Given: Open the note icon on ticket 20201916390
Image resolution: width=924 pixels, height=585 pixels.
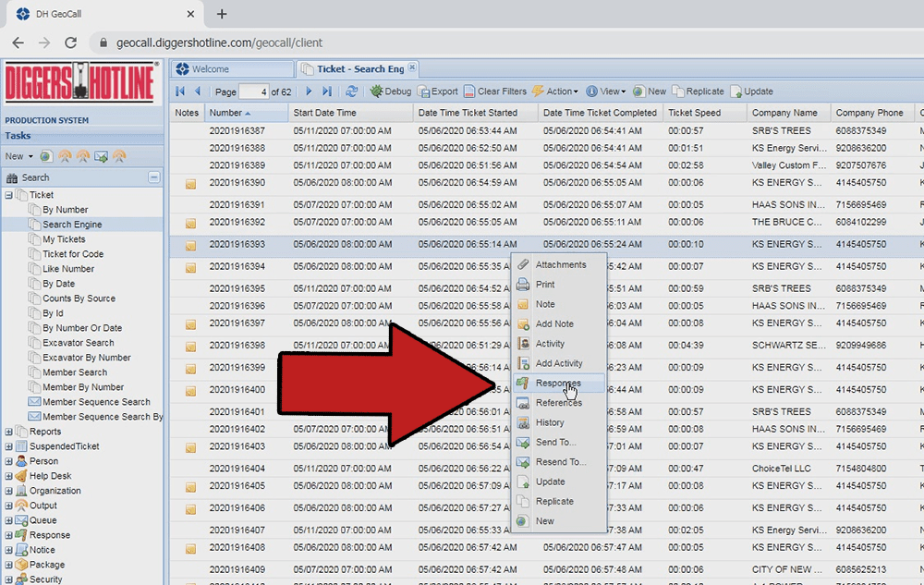Looking at the screenshot, I should pos(190,183).
